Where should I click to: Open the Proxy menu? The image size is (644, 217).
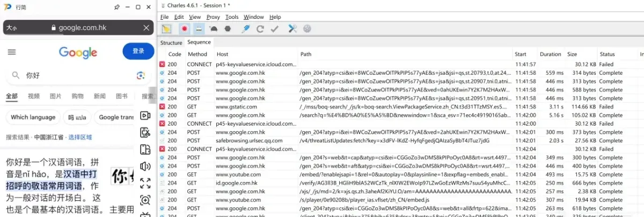pyautogui.click(x=213, y=17)
